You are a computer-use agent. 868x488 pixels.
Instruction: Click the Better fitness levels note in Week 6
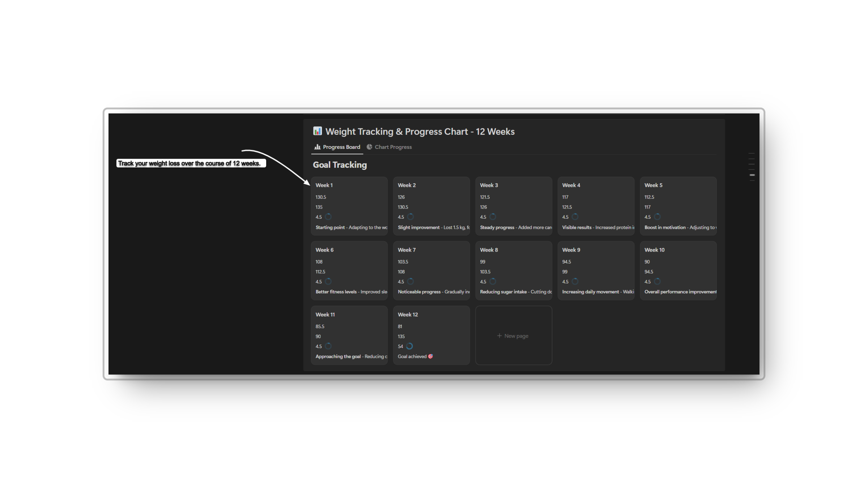[x=351, y=292]
